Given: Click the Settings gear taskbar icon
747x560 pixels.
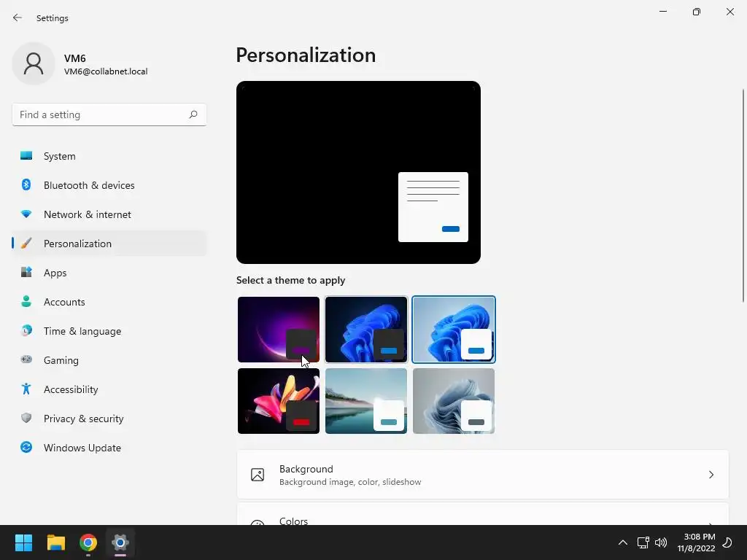Looking at the screenshot, I should pos(120,542).
